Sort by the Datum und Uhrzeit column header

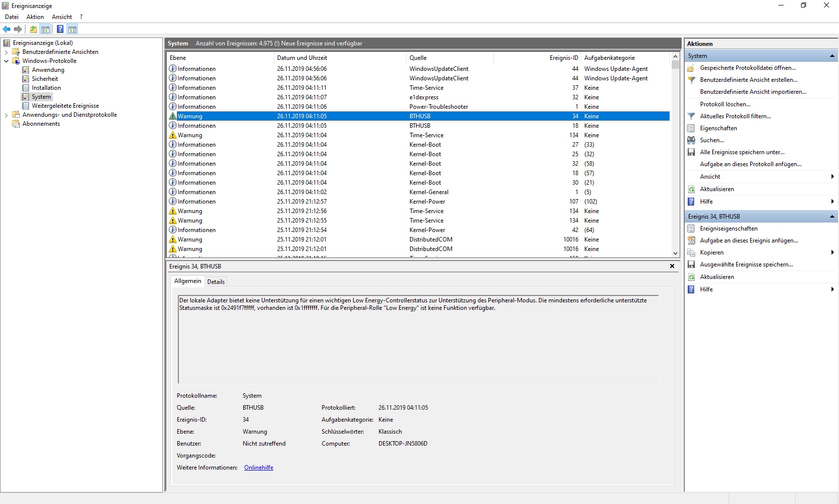click(340, 58)
